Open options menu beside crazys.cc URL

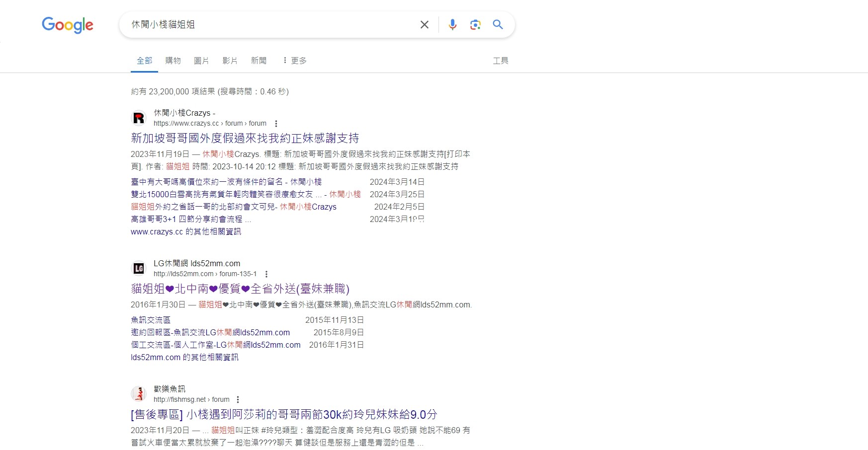point(276,124)
